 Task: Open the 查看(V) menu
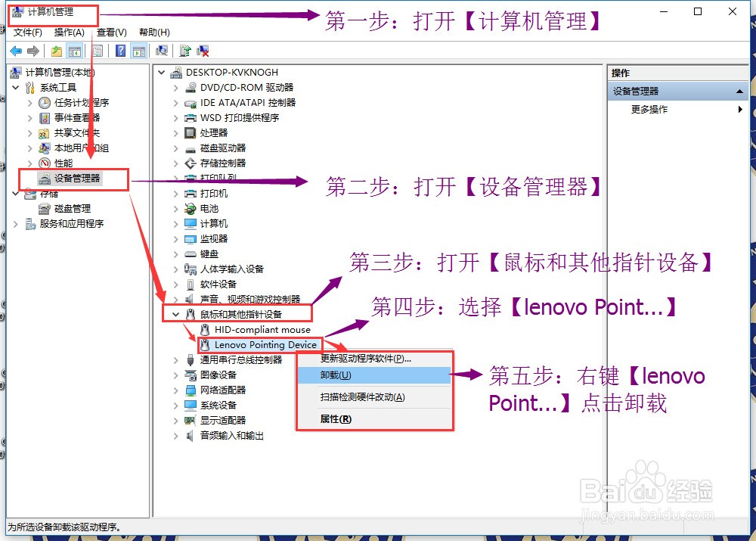111,33
